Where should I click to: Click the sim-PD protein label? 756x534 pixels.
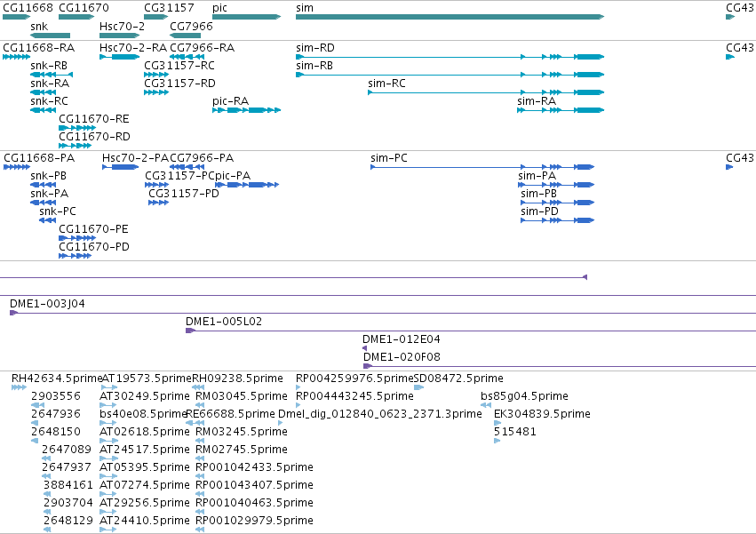click(539, 211)
